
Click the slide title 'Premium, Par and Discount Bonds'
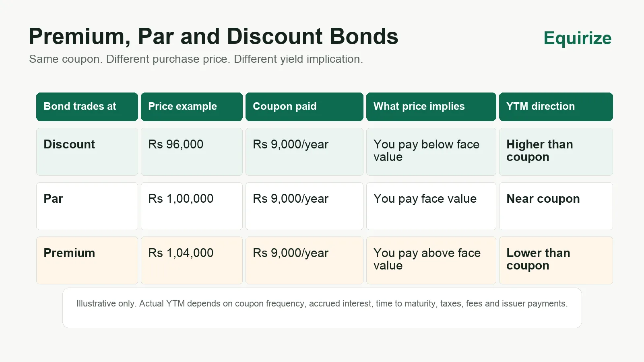(213, 36)
